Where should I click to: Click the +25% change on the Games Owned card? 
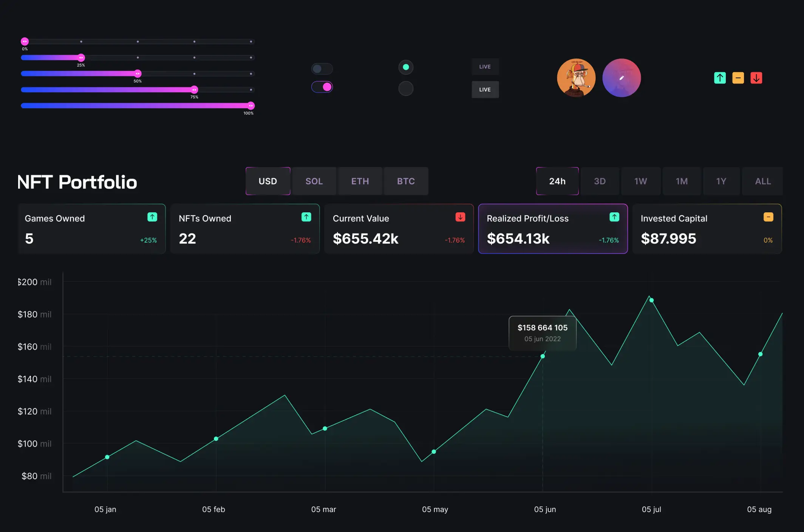click(148, 240)
